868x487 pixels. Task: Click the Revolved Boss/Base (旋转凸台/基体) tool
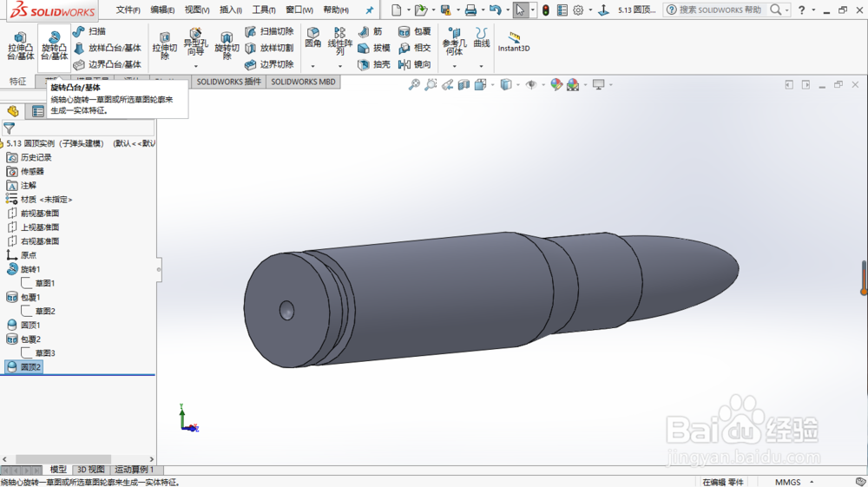click(x=54, y=47)
